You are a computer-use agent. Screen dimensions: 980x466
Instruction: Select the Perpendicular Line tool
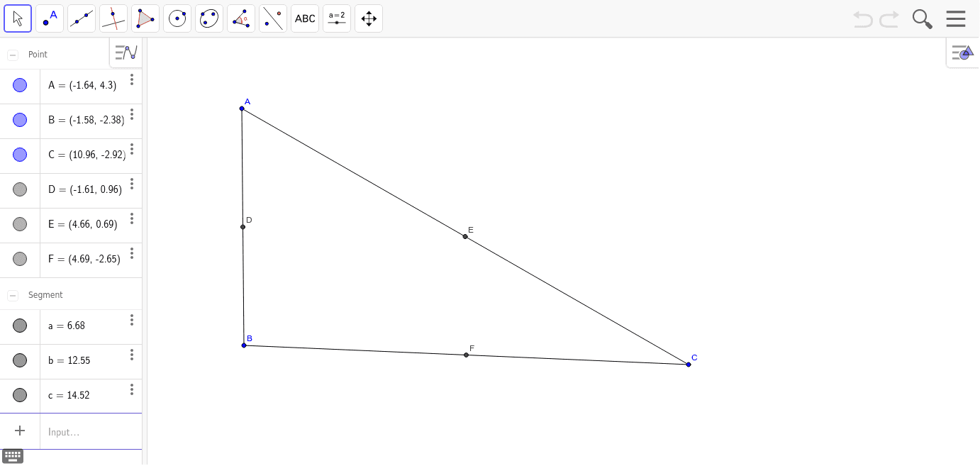coord(113,18)
